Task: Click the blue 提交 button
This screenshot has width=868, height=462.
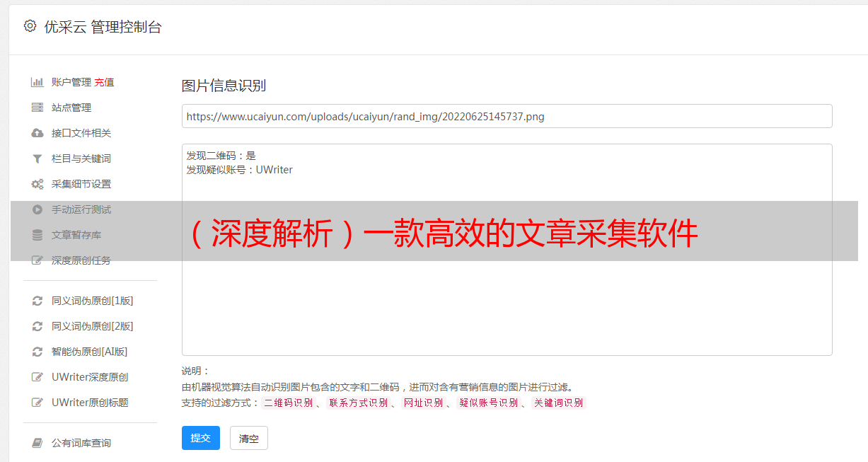Action: (x=201, y=438)
